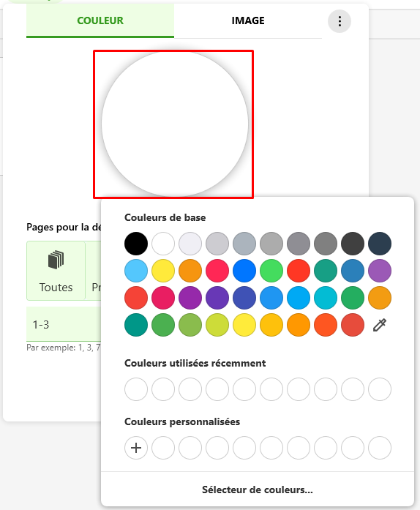Select the light sky-blue swatch in second row
The width and height of the screenshot is (420, 510).
click(x=136, y=271)
